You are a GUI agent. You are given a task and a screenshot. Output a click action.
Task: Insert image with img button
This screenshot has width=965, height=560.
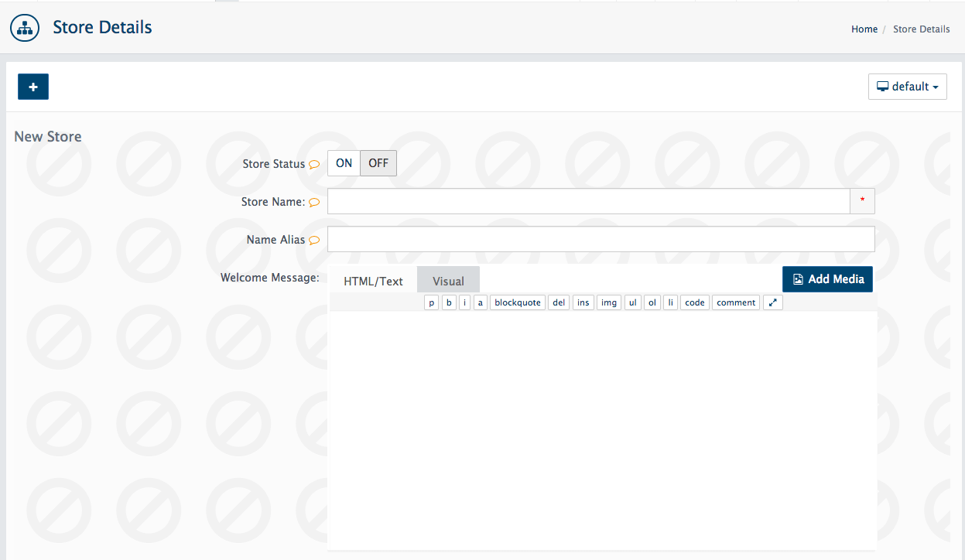pos(609,302)
